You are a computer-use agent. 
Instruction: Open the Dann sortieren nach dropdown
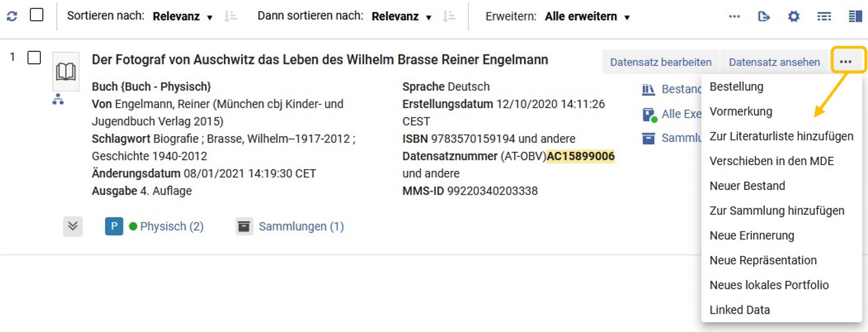pyautogui.click(x=401, y=16)
